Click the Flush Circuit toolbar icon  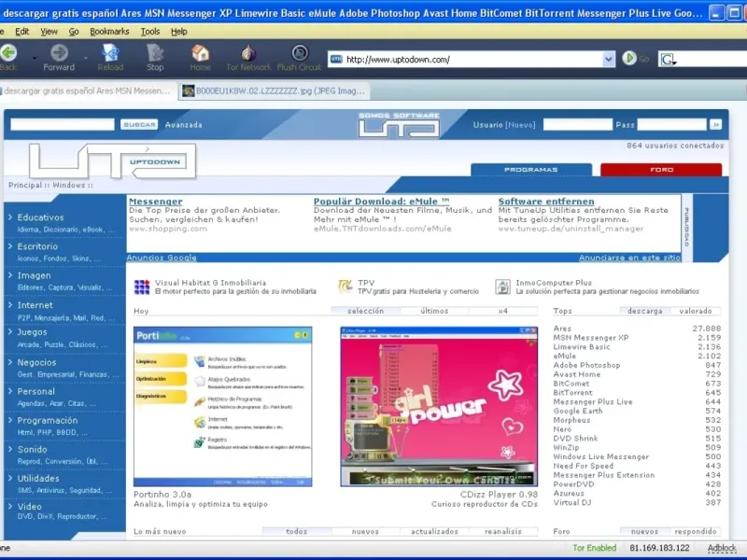pos(300,53)
